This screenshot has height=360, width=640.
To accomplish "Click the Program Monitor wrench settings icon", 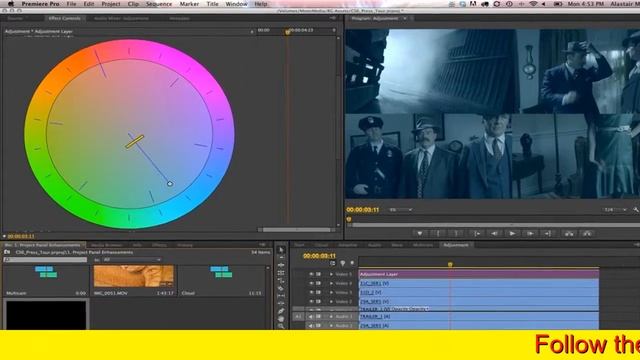I will coord(636,209).
